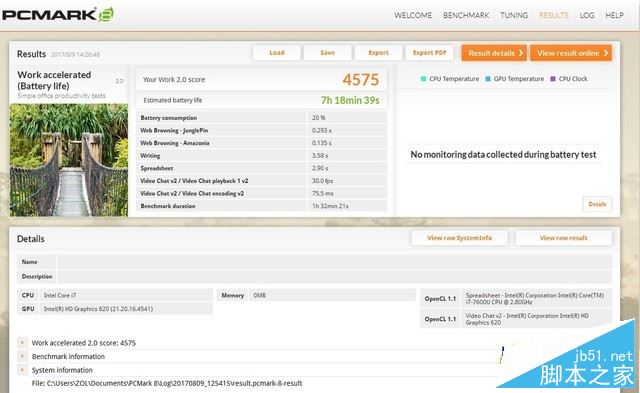This screenshot has width=640, height=393.
Task: Open the TUNING tab
Action: [514, 16]
